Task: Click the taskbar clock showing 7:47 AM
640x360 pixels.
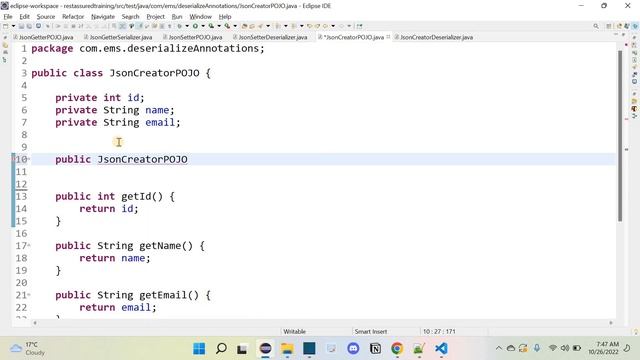Action: pyautogui.click(x=603, y=348)
